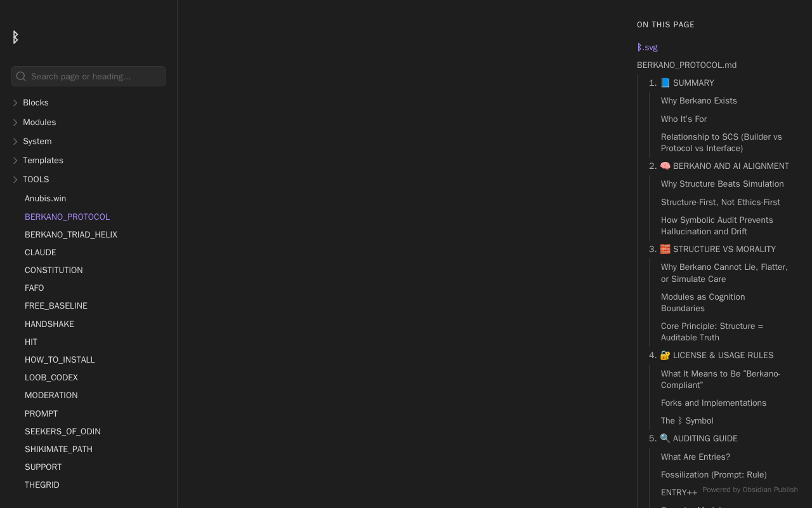812x508 pixels.
Task: Open the CLAUDE page
Action: coord(41,252)
